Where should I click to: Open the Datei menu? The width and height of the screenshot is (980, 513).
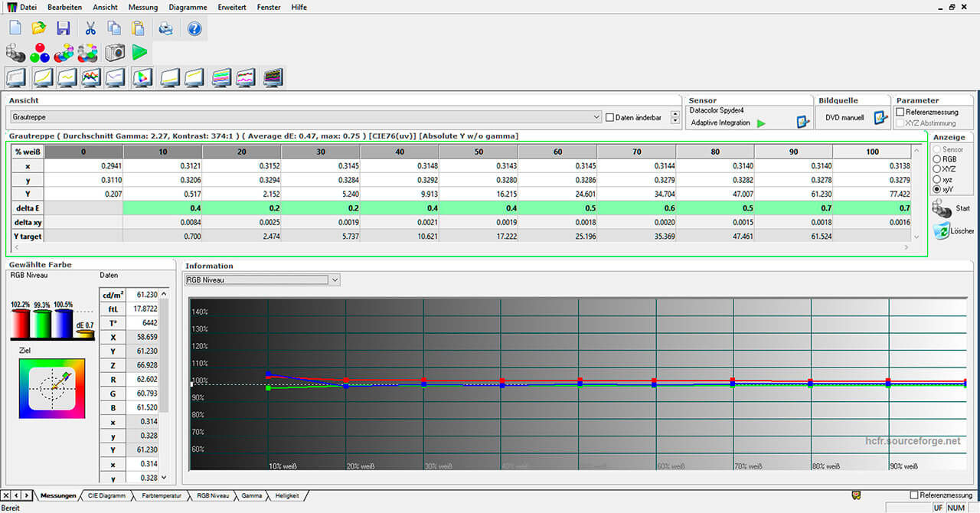(x=28, y=7)
